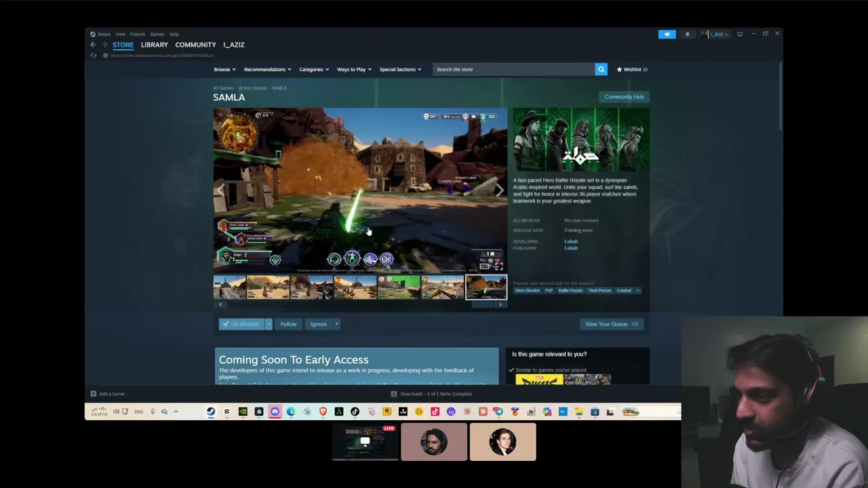Open the Community Hub button
This screenshot has height=488, width=868.
(624, 97)
